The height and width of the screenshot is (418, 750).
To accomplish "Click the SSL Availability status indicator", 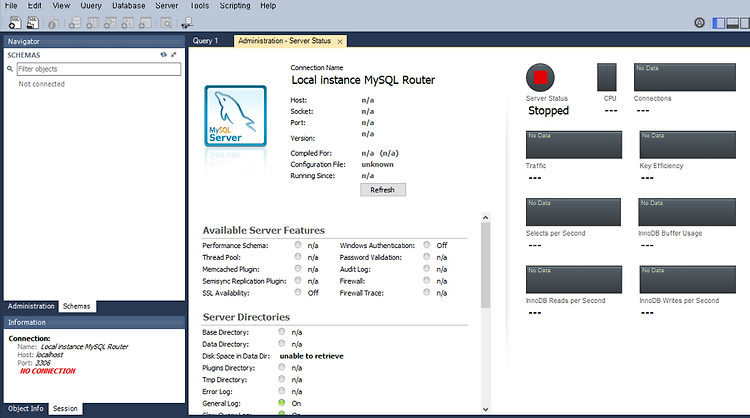I will pyautogui.click(x=298, y=292).
